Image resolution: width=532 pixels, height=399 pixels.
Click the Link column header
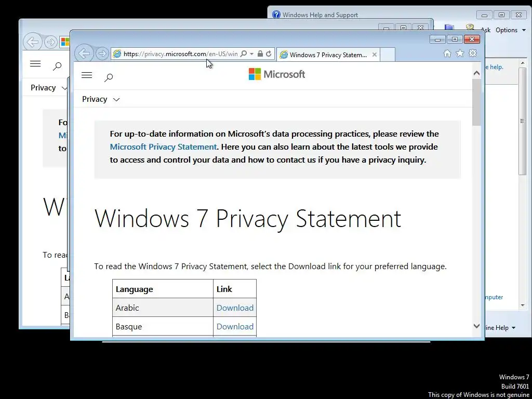(x=235, y=289)
